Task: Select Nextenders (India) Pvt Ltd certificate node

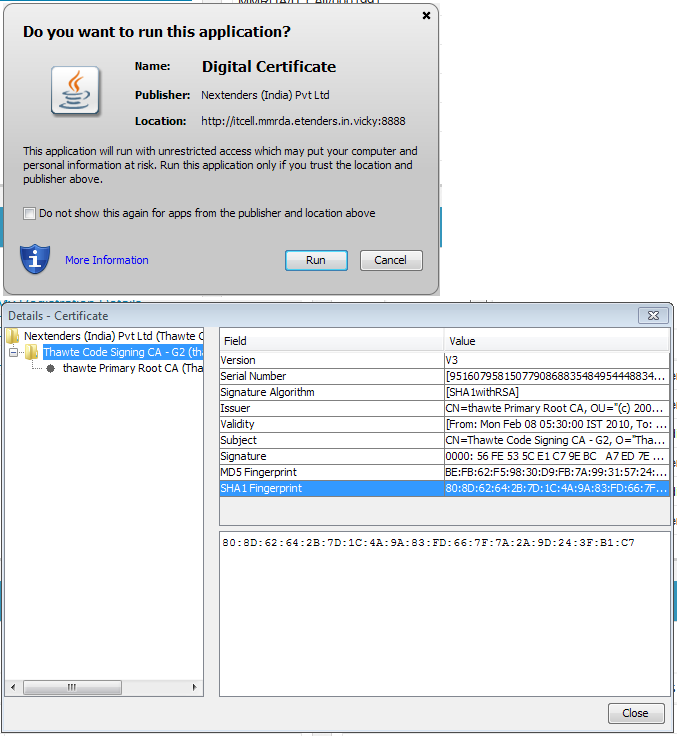Action: point(113,336)
